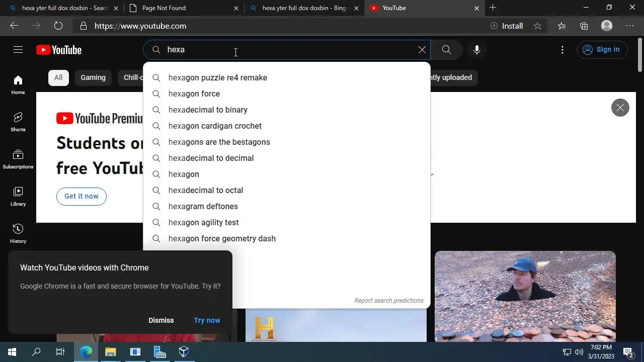
Task: Choose suggestion hexagon puzzle re4 remake
Action: (287, 77)
